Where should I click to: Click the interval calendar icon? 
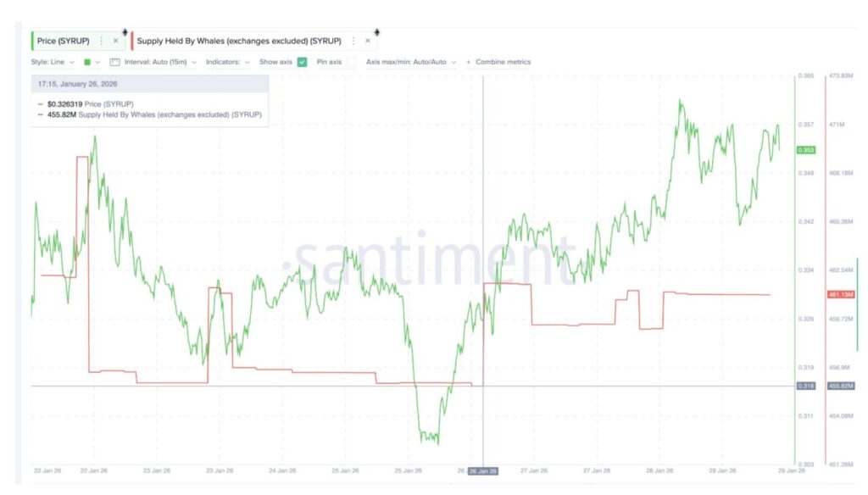coord(115,62)
